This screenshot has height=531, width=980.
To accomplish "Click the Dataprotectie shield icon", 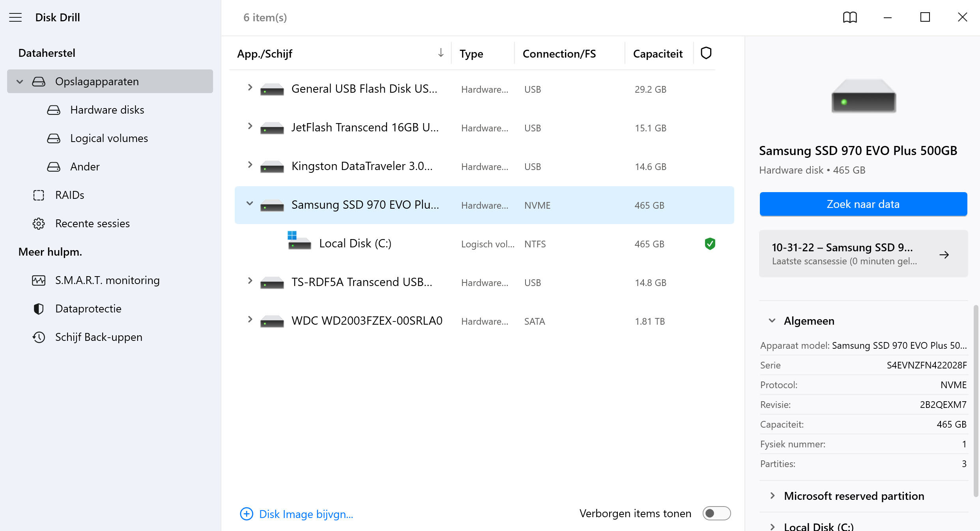I will pyautogui.click(x=39, y=309).
